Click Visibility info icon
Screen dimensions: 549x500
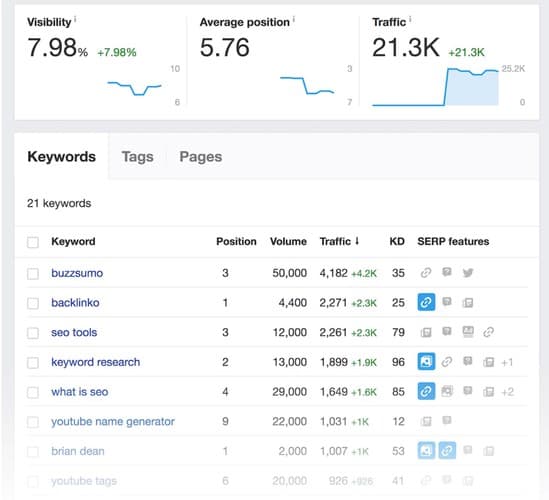[x=75, y=19]
